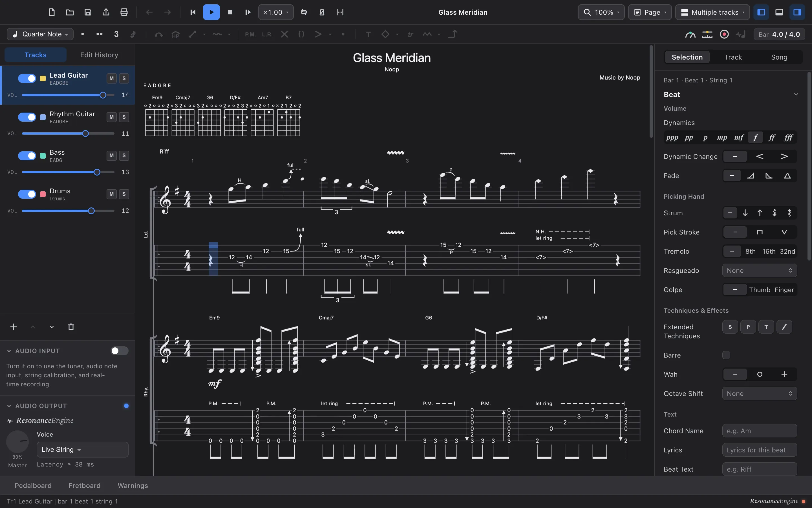The width and height of the screenshot is (812, 508).
Task: Enable the Audio Input switch
Action: click(120, 351)
